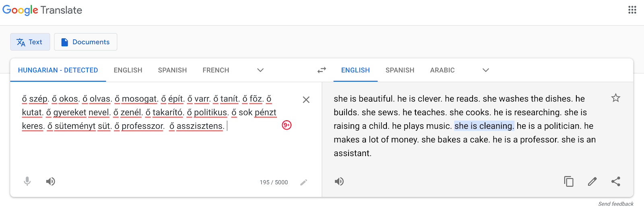Viewport: 644px width, 214px height.
Task: Choose Spanish as the source language
Action: [x=172, y=70]
